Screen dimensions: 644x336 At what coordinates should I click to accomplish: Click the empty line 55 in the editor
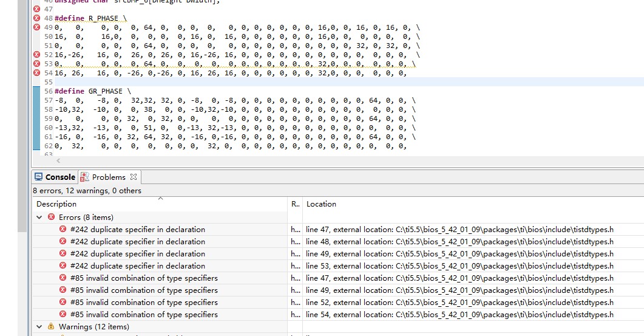349,82
